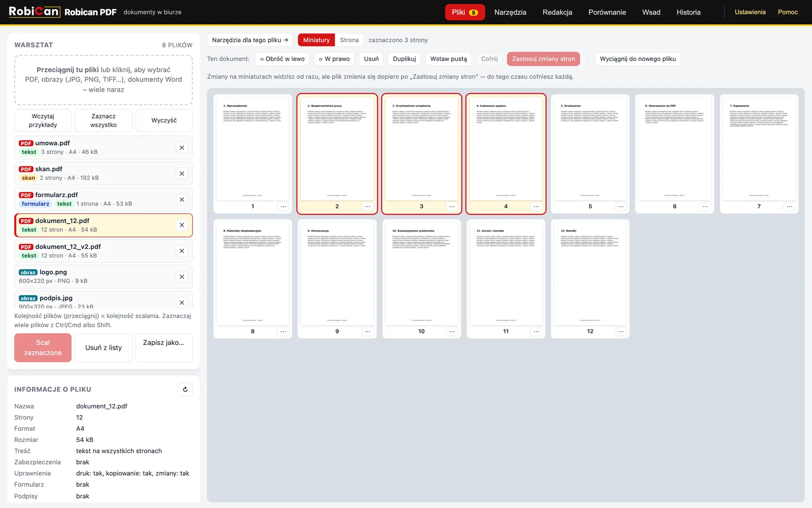Switch to Miniatury view
The height and width of the screenshot is (508, 812).
click(316, 40)
